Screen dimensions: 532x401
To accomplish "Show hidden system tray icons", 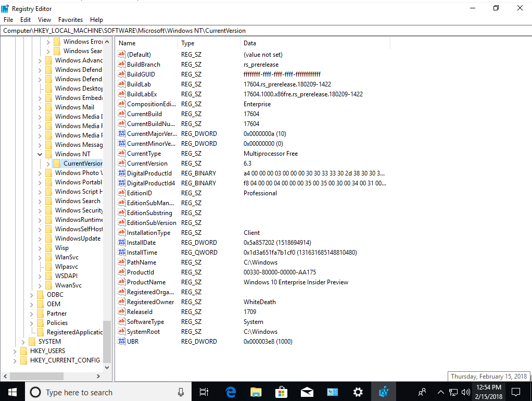I will pos(440,392).
